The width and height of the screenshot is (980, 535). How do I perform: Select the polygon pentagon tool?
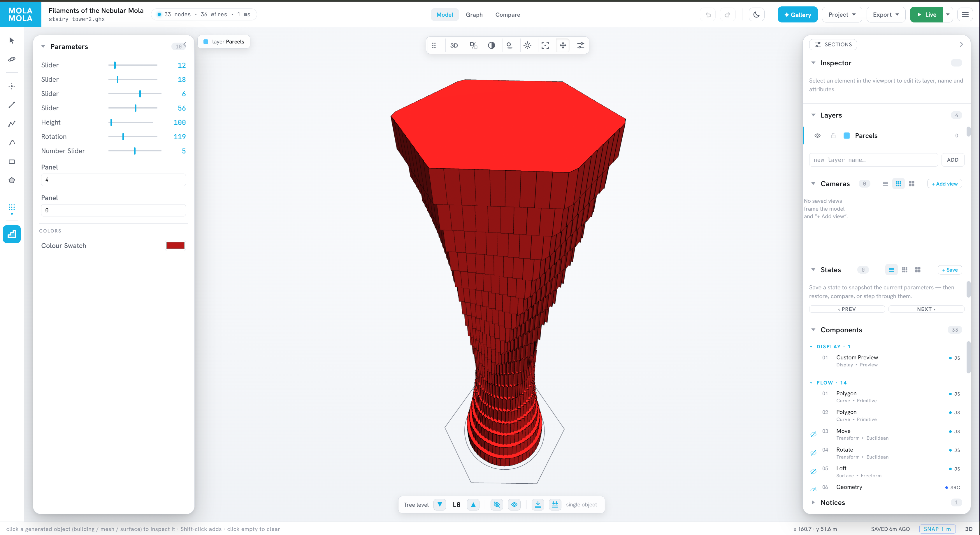click(12, 181)
